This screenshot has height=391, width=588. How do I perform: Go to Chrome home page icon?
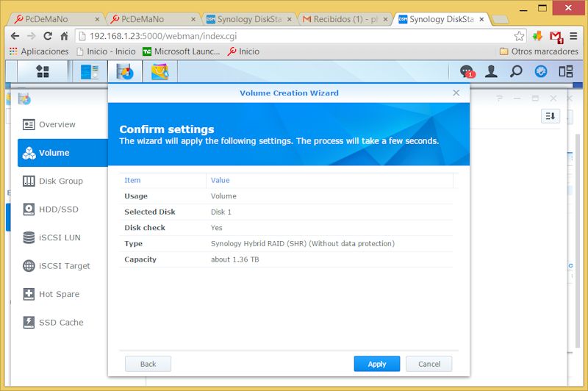(x=64, y=36)
